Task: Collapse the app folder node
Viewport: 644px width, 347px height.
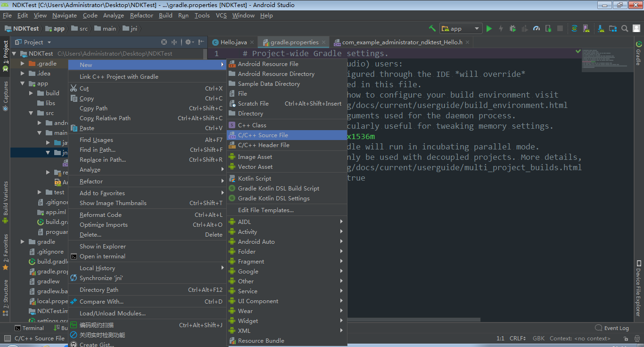Action: pyautogui.click(x=23, y=83)
